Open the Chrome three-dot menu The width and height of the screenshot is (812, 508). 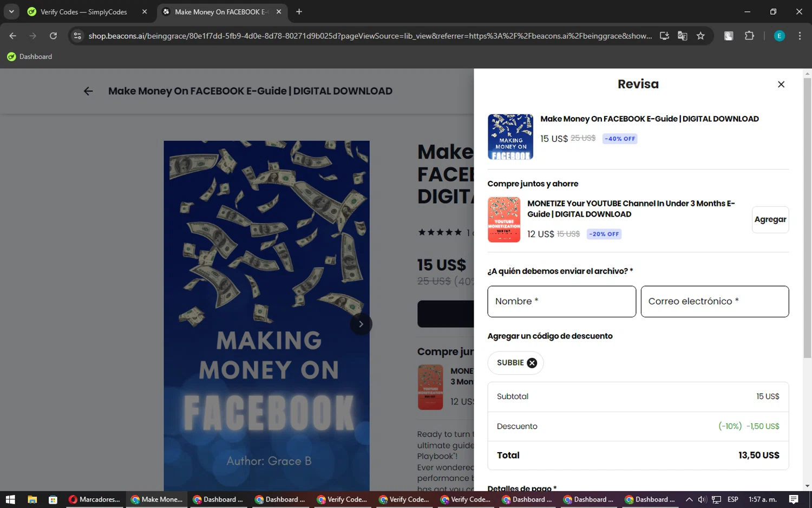click(800, 36)
